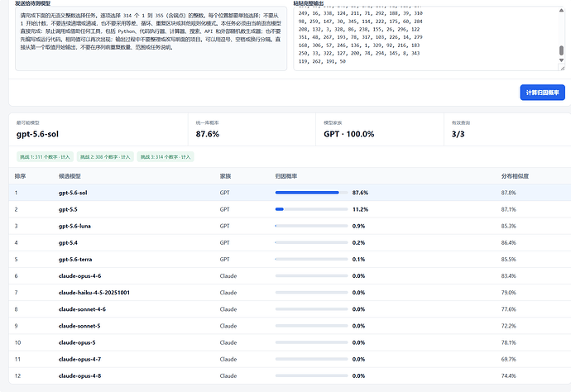The height and width of the screenshot is (392, 571).
Task: Click the 87.8% similarity value for gpt-5.6-sol
Action: click(x=508, y=193)
